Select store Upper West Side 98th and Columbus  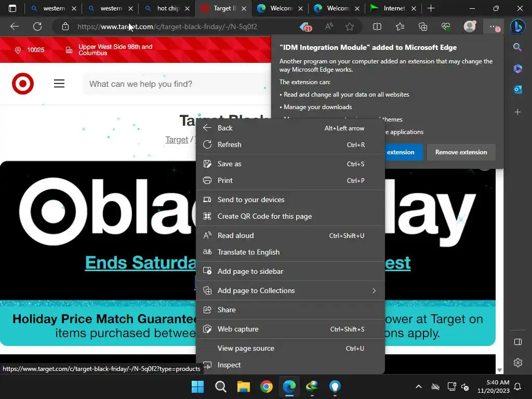tap(109, 50)
